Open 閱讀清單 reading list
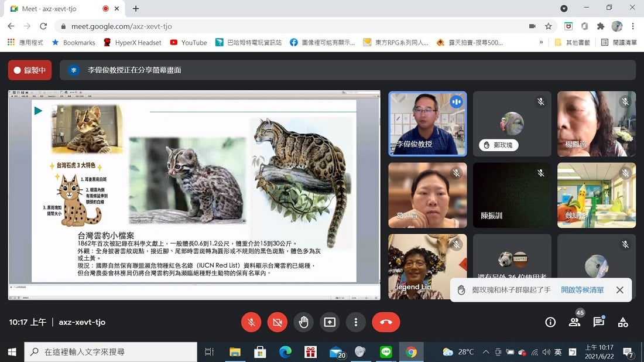The image size is (644, 362). click(619, 42)
